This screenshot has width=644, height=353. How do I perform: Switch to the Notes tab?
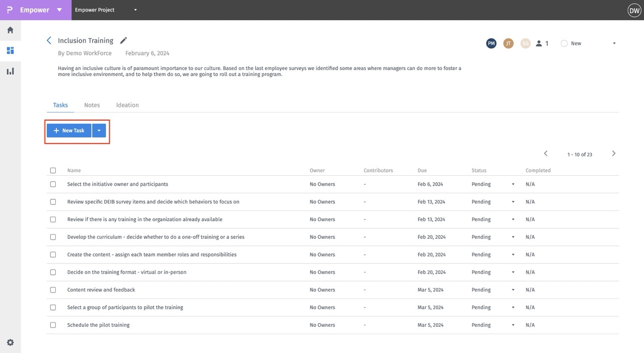click(x=92, y=105)
